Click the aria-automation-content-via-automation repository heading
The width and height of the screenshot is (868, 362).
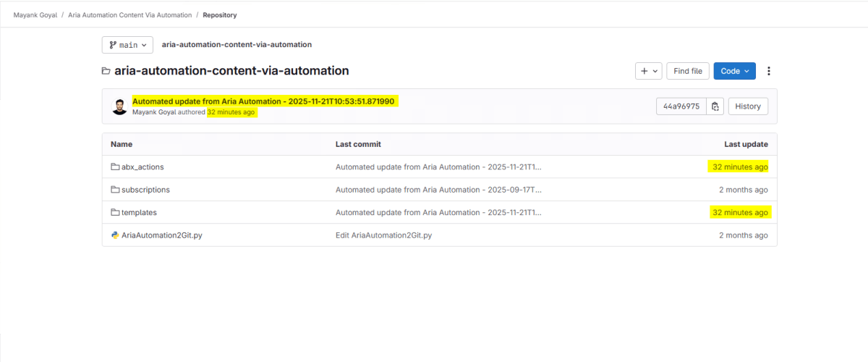(x=231, y=71)
